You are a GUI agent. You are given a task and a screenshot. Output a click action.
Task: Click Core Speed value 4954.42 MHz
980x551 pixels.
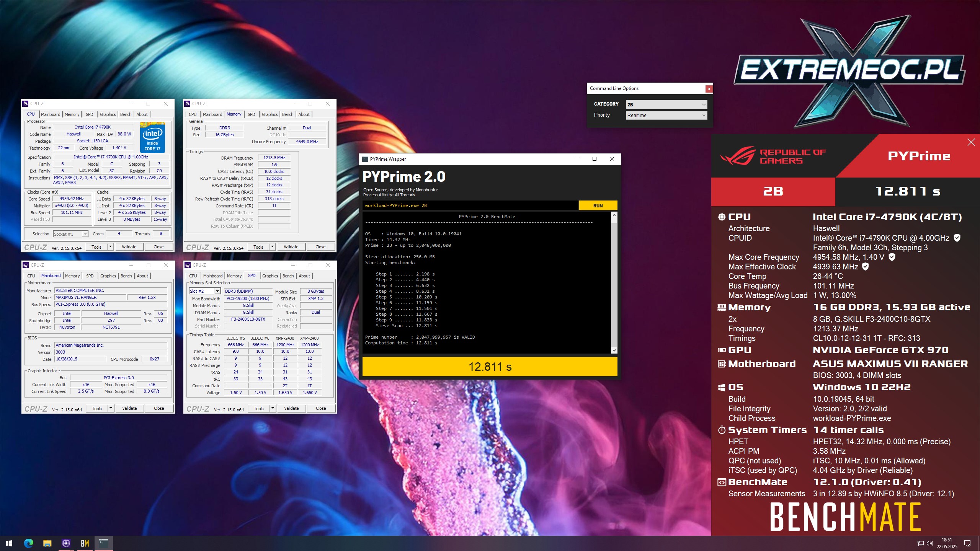point(72,199)
